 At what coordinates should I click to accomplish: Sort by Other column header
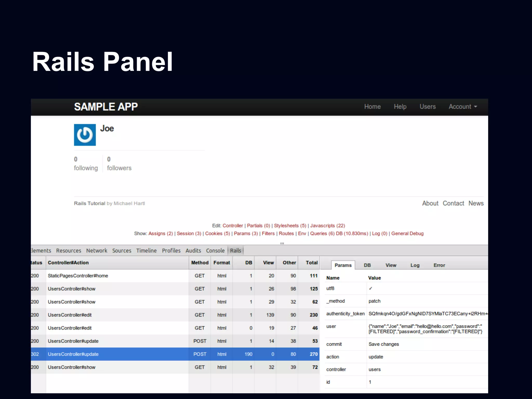287,263
